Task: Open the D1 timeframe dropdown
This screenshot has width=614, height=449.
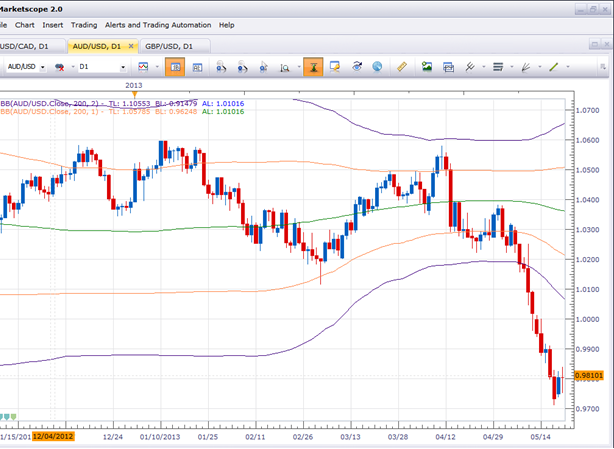Action: 123,67
